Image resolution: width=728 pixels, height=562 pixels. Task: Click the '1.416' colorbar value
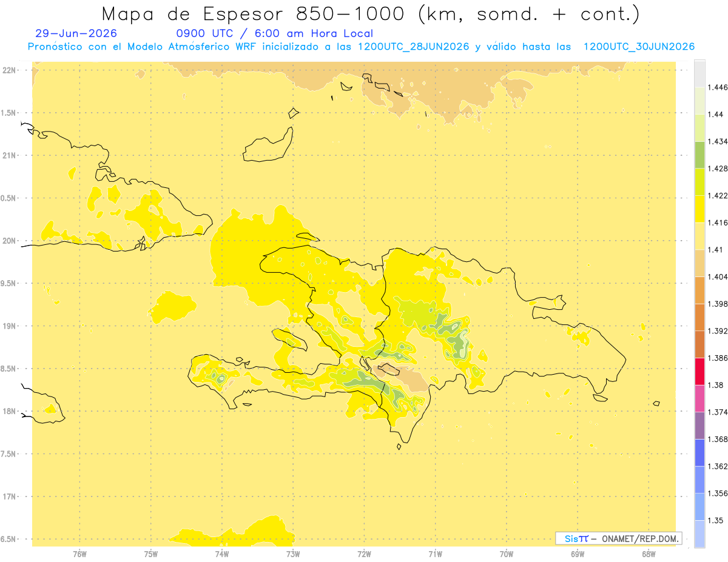click(718, 222)
